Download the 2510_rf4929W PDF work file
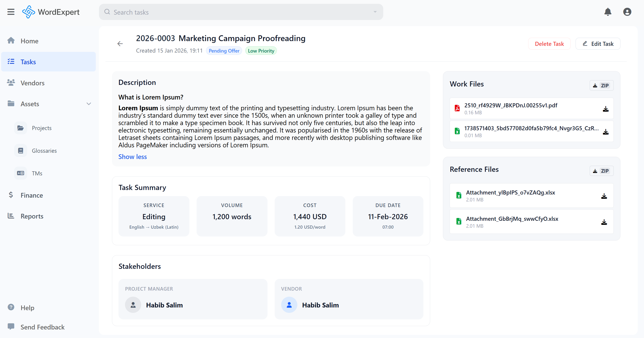The height and width of the screenshot is (338, 644). [605, 109]
